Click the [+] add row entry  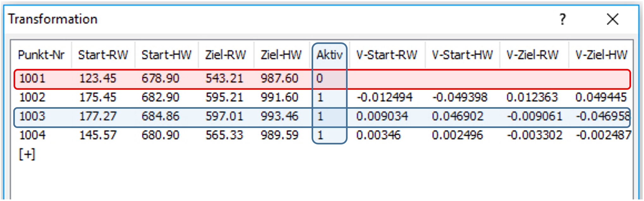pyautogui.click(x=27, y=155)
